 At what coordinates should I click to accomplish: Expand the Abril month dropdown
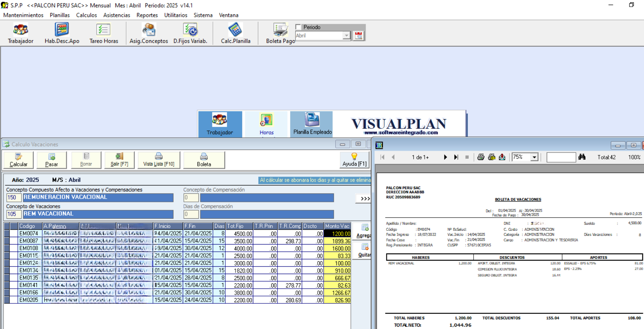[346, 36]
